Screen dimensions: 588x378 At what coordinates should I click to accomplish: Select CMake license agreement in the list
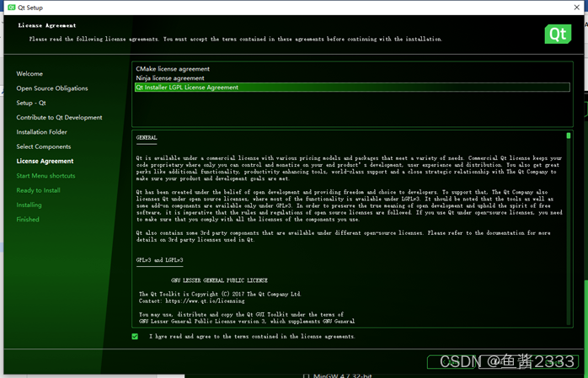coord(173,69)
